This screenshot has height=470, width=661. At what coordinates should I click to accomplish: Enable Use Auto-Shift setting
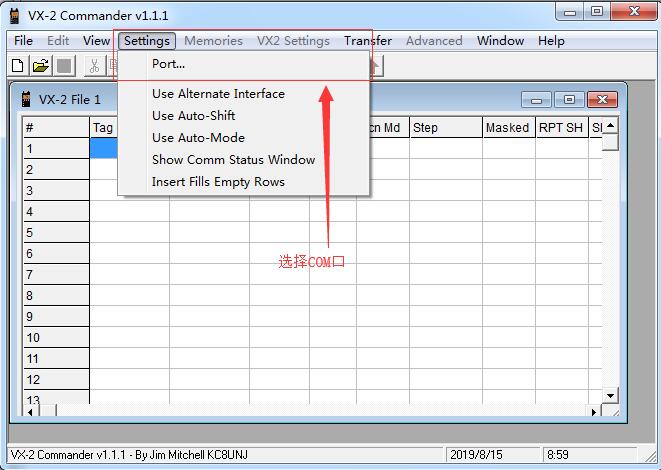click(193, 116)
